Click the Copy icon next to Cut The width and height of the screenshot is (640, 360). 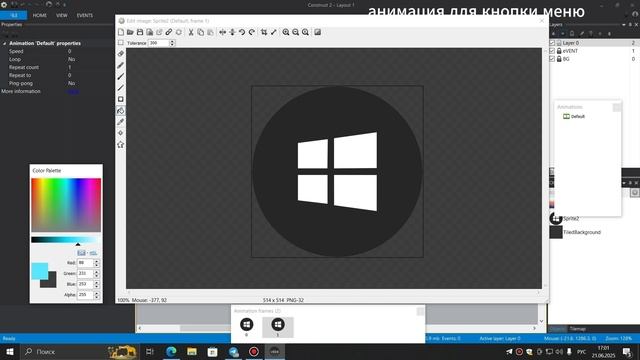(x=200, y=32)
